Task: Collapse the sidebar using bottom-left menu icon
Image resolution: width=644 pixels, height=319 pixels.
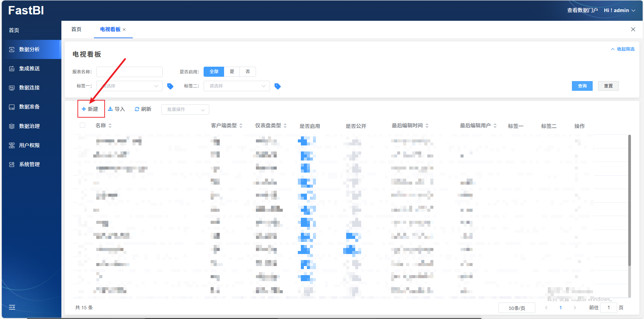Action: (12, 307)
